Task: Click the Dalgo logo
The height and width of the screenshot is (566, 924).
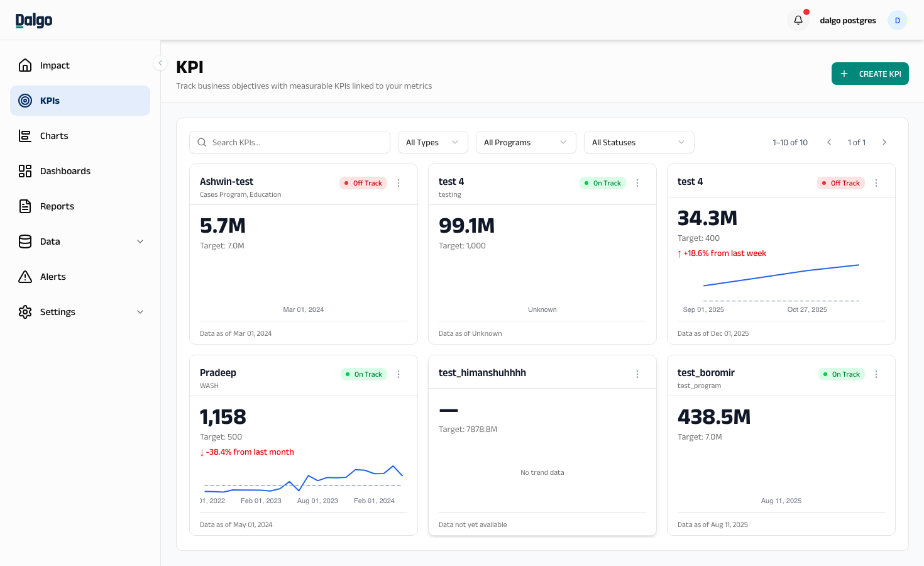Action: 34,20
